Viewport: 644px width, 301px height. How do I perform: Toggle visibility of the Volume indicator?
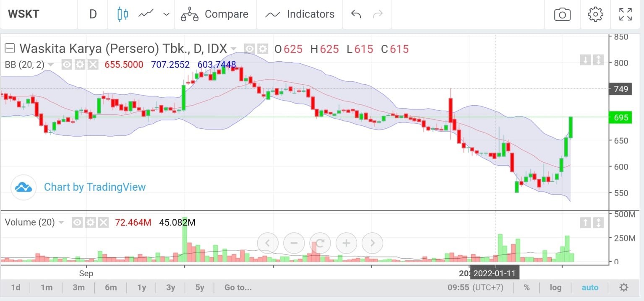77,222
